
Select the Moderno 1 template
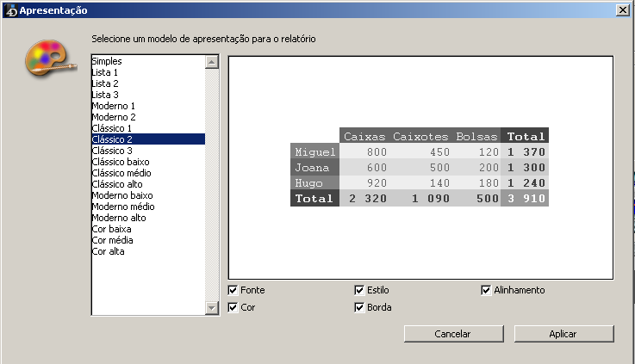point(114,106)
